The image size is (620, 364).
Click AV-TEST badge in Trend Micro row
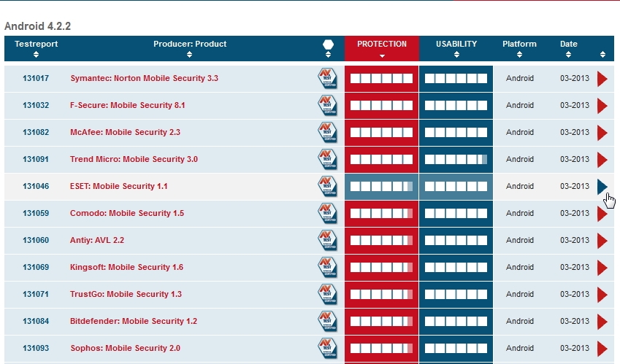point(327,160)
